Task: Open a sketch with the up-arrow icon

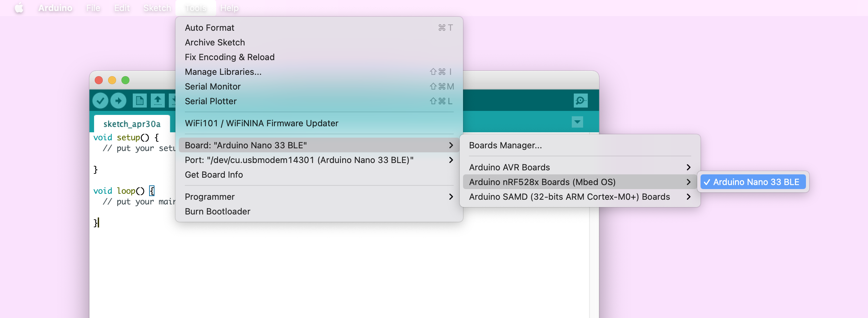Action: (x=158, y=101)
